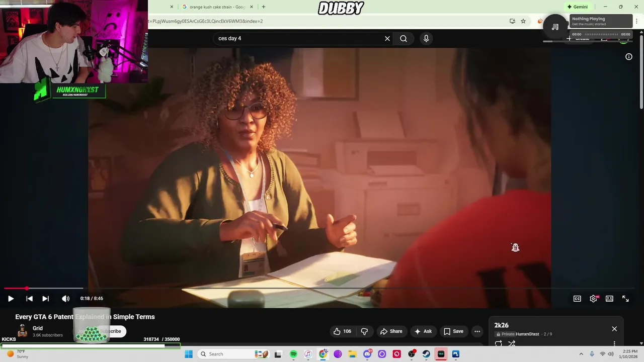Open the volume control in system tray
This screenshot has height=362, width=644.
pos(611,354)
